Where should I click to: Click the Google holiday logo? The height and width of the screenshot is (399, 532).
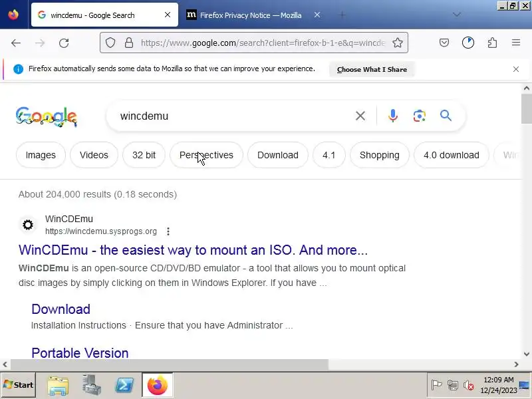46,117
